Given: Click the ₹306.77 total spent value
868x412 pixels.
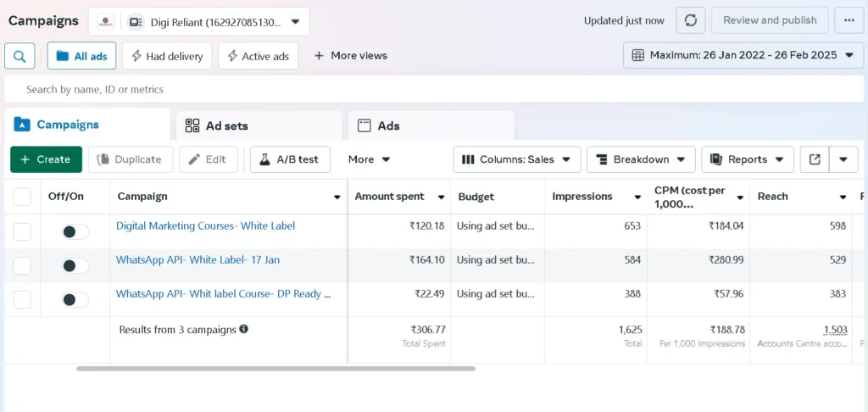Looking at the screenshot, I should [x=428, y=330].
